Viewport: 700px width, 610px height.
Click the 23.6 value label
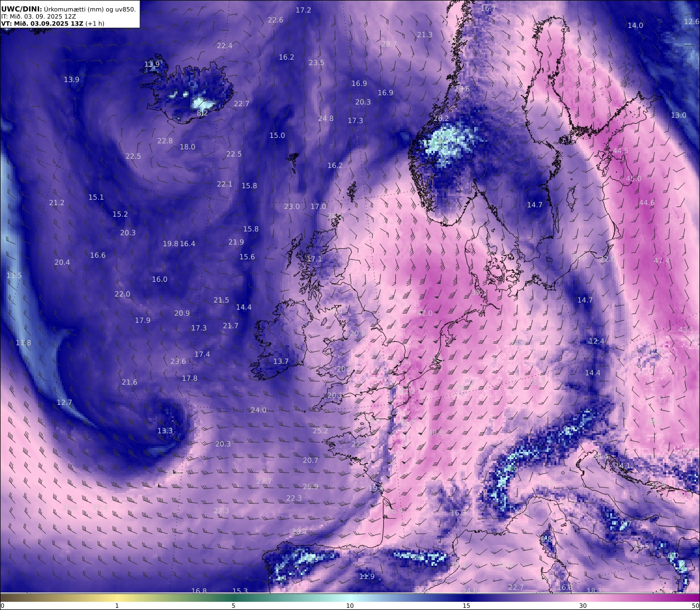tap(178, 361)
